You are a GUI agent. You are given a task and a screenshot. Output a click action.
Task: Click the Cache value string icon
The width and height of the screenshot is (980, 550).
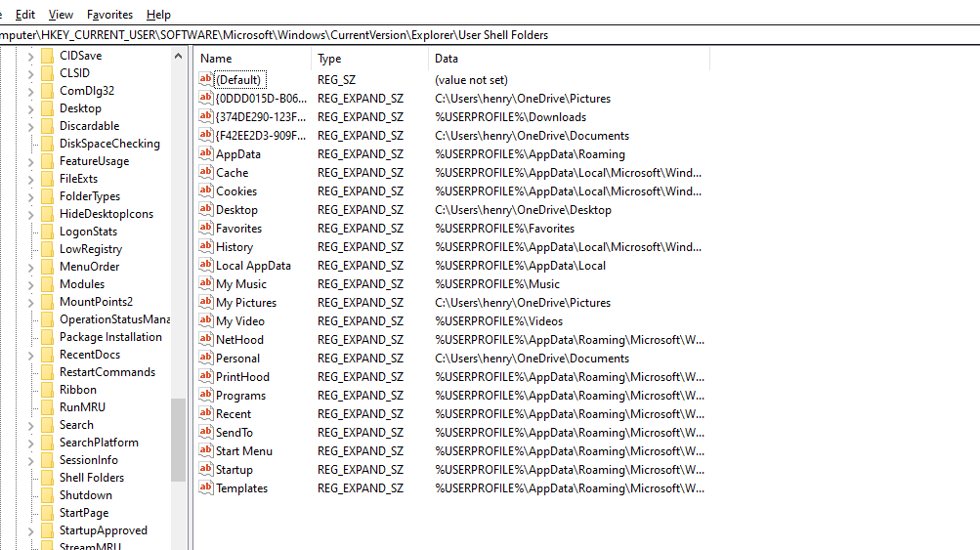click(x=205, y=172)
